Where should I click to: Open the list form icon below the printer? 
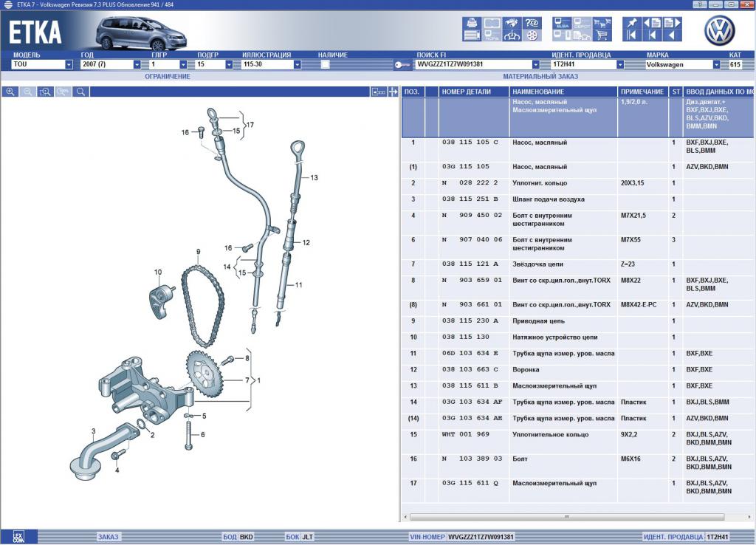(472, 35)
